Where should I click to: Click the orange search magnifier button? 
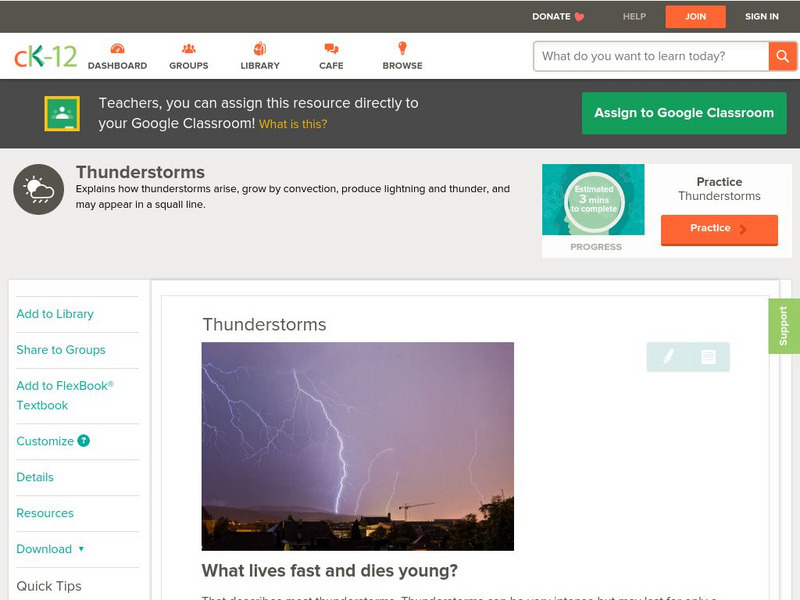[x=782, y=56]
